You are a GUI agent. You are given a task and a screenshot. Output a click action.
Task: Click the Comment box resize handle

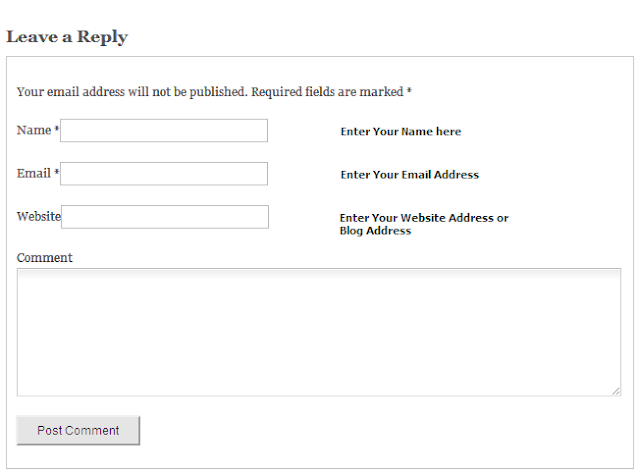point(616,391)
